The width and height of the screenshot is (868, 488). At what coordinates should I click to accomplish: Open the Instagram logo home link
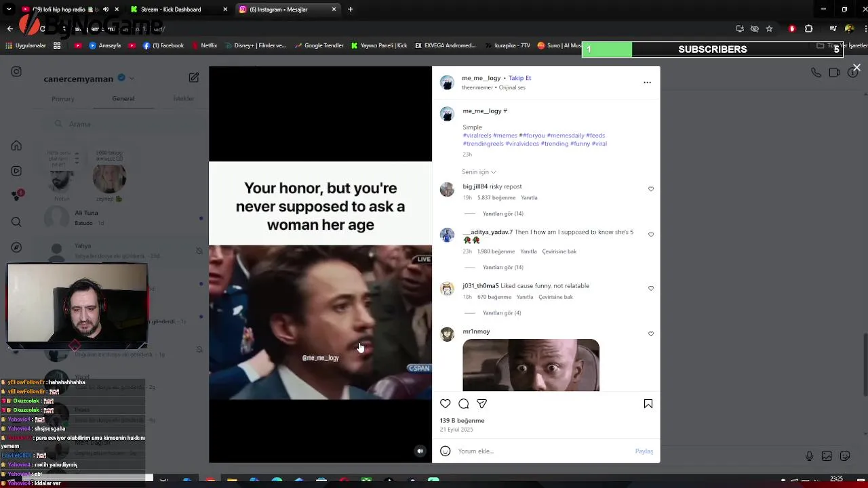pyautogui.click(x=16, y=71)
